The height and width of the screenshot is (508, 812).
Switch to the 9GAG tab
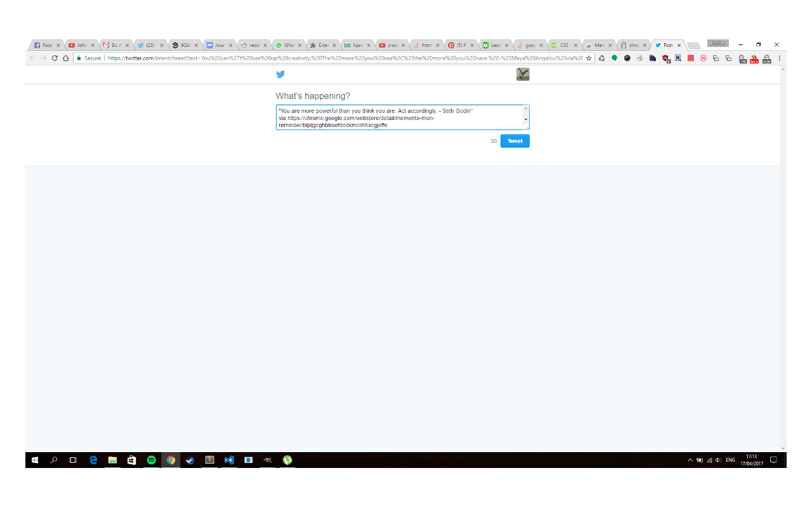coord(184,45)
